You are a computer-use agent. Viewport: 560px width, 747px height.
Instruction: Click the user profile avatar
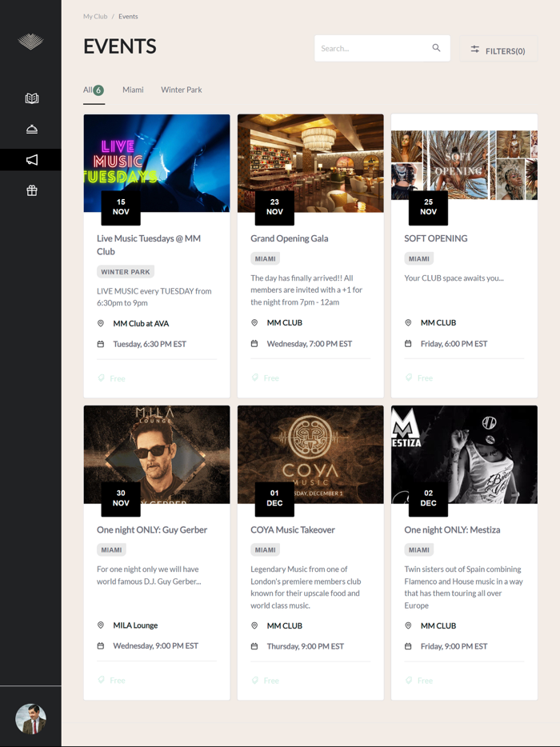30,719
